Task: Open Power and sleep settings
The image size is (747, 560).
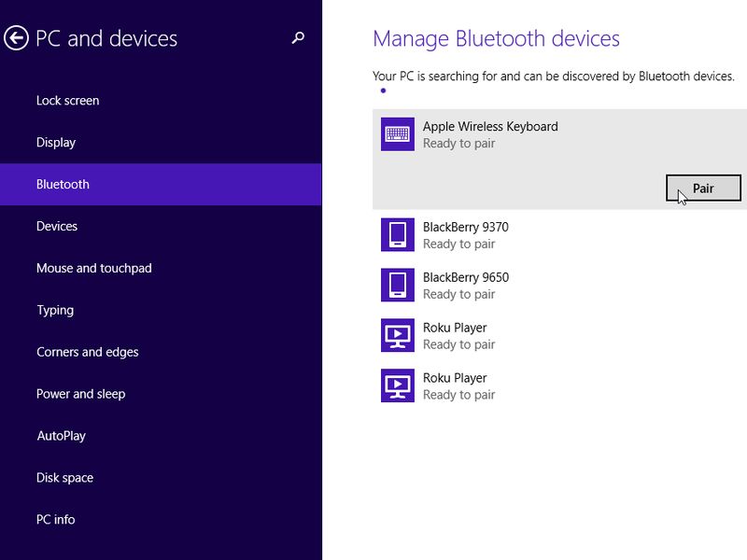Action: click(161, 394)
